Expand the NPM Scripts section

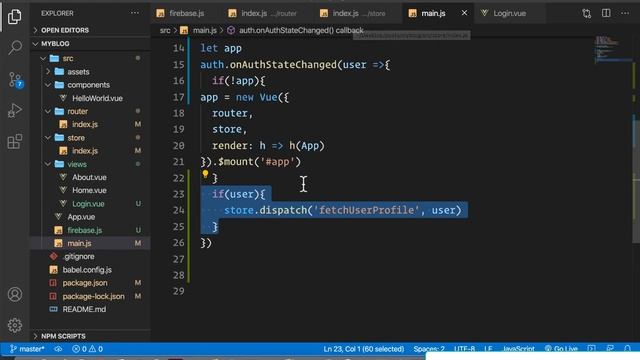click(90, 336)
